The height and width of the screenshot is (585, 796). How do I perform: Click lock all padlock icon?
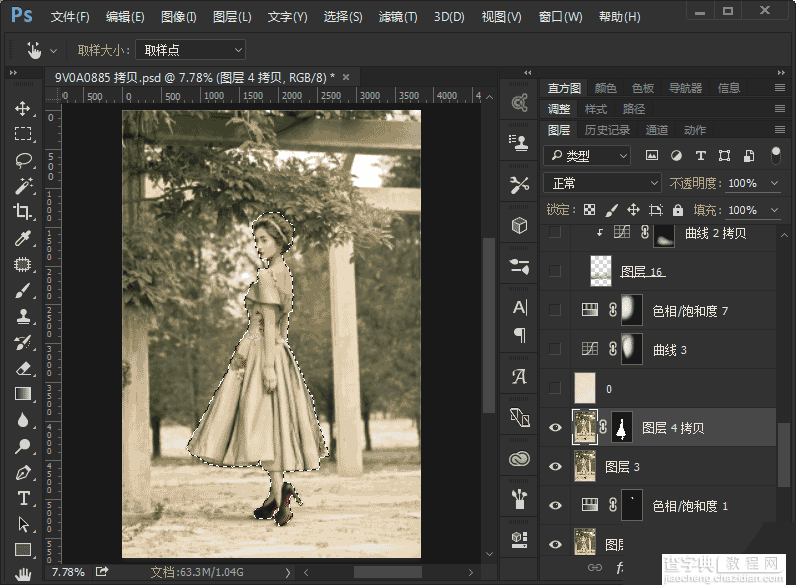(x=678, y=210)
